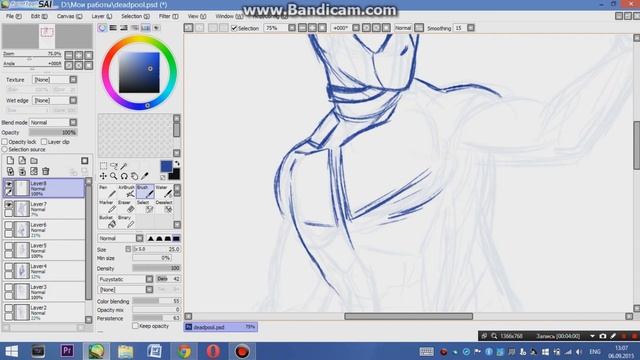Select the Bucket tool
The width and height of the screenshot is (640, 360).
108,222
